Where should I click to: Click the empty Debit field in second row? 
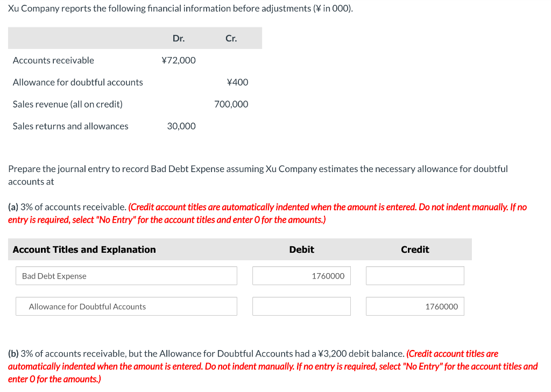point(301,306)
